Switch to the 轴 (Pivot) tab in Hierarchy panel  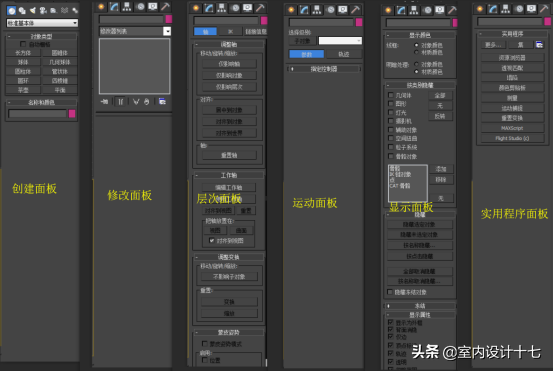[x=205, y=32]
